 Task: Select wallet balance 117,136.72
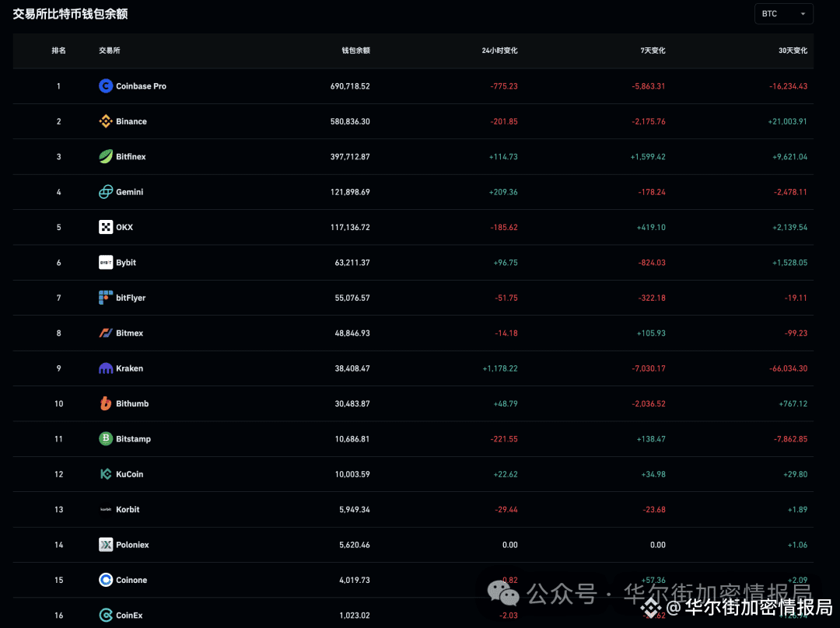pos(350,228)
